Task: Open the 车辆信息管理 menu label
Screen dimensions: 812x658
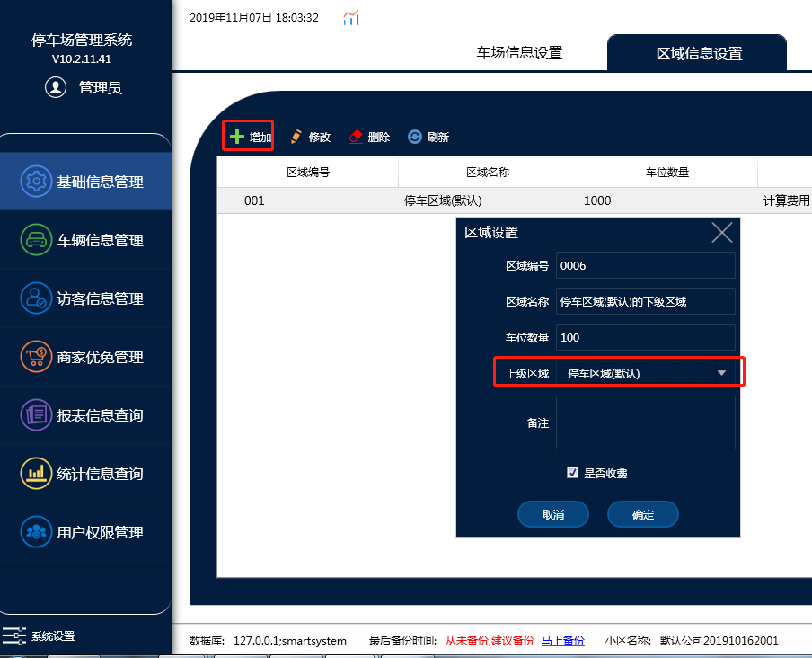Action: pyautogui.click(x=100, y=240)
